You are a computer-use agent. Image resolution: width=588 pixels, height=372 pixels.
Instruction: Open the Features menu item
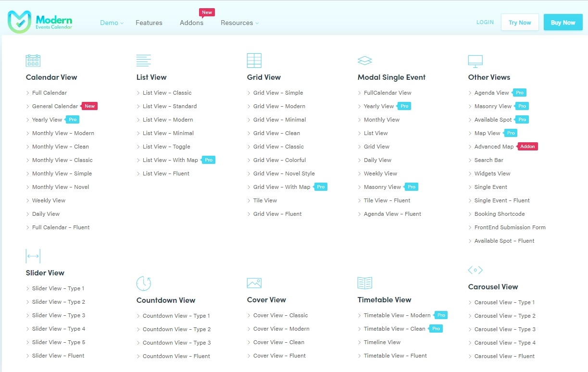(149, 23)
